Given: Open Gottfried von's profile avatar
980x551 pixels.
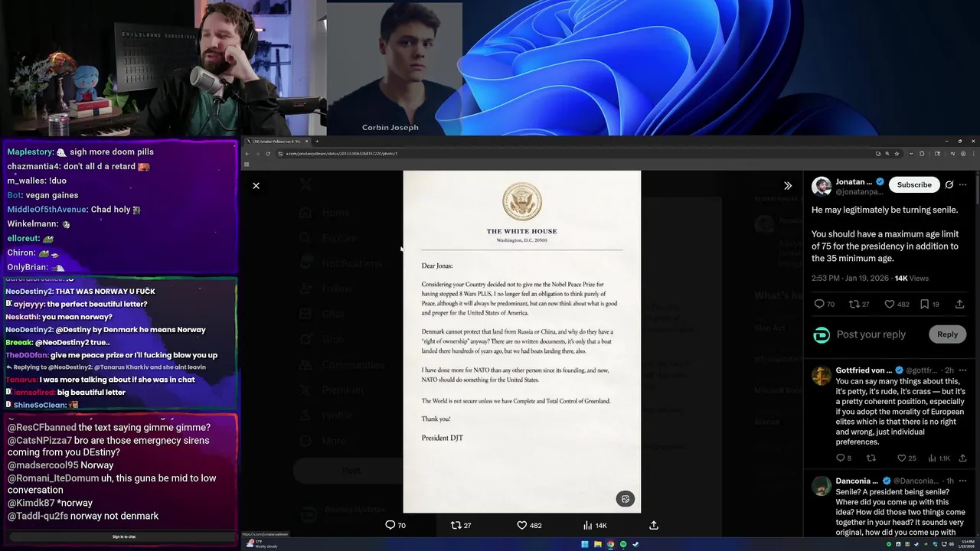Looking at the screenshot, I should tap(822, 375).
